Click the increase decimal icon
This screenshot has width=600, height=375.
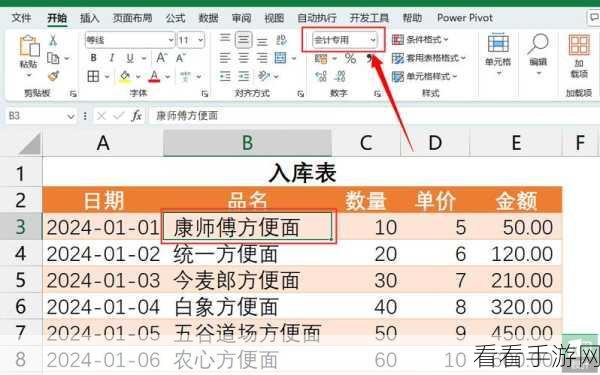coord(321,77)
